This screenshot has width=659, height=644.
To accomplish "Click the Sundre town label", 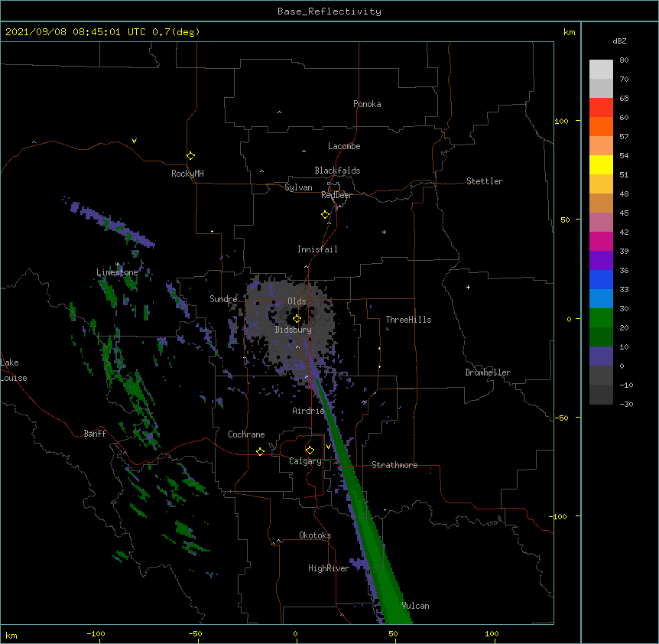I will click(223, 299).
